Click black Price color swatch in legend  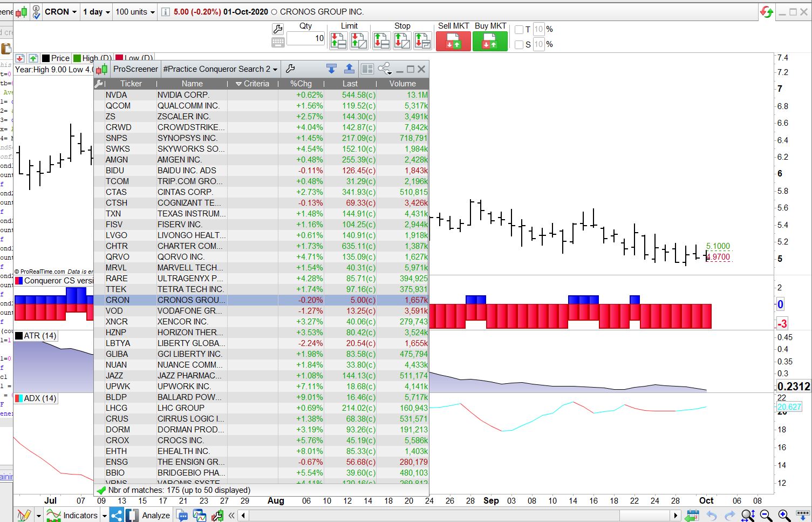point(46,58)
